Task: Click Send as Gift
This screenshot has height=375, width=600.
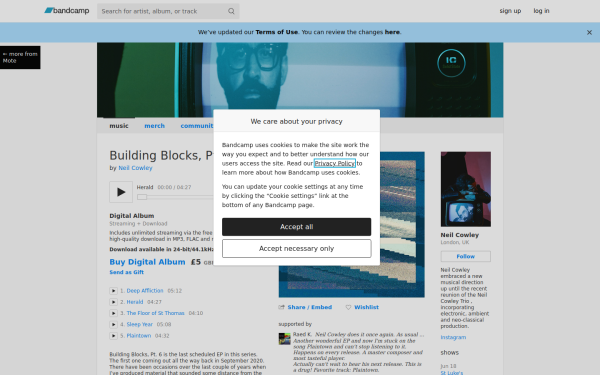Action: coord(127,272)
